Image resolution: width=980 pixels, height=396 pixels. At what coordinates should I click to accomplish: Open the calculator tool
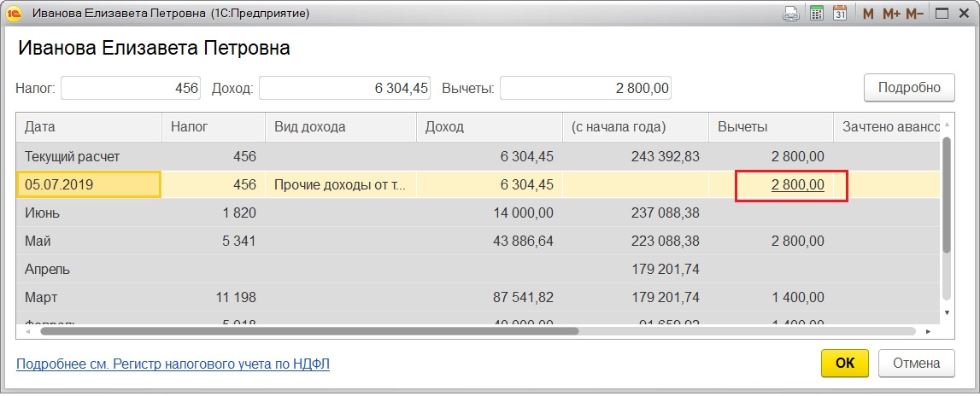[x=816, y=14]
